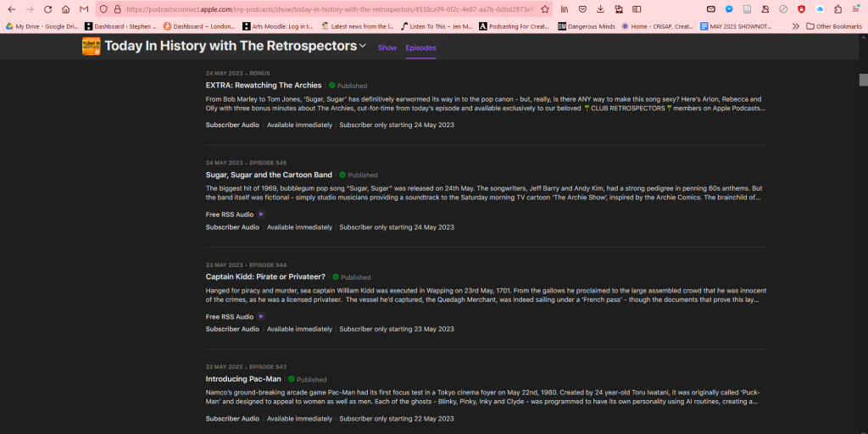Open the Home CRiSAP bookmark
This screenshot has height=434, width=868.
[x=658, y=26]
